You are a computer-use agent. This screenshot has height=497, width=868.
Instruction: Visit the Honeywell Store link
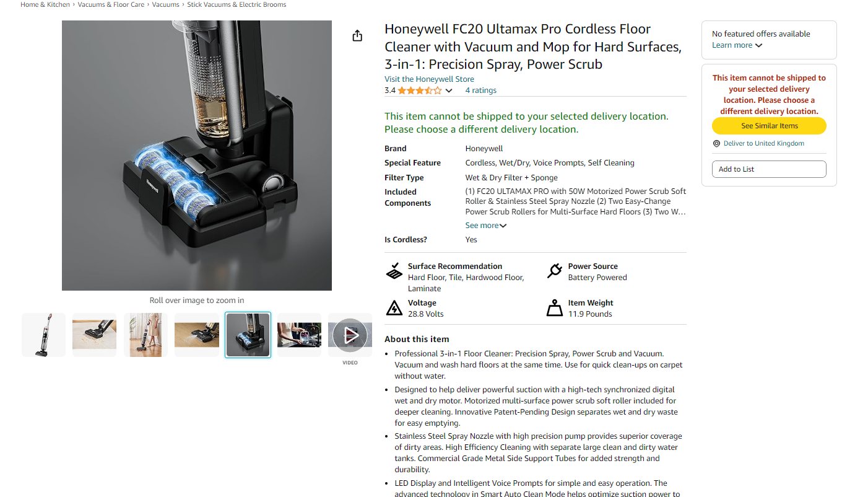point(429,79)
